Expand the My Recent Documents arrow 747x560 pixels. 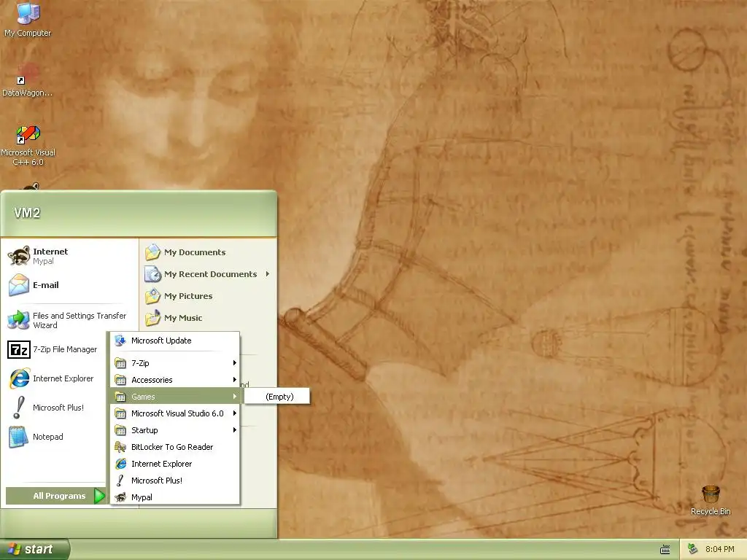coord(268,274)
